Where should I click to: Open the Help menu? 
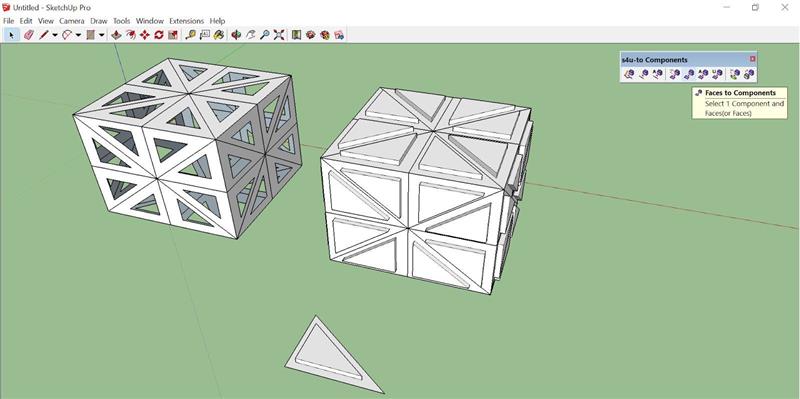point(217,21)
